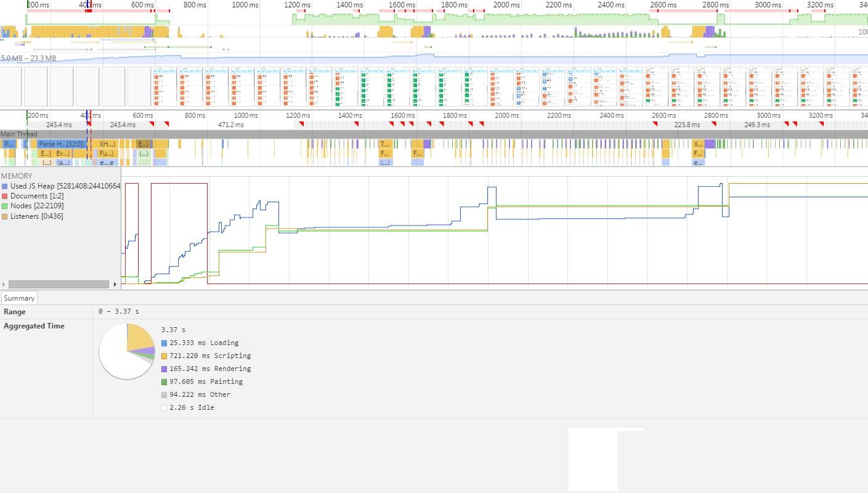Collapse the Main Thread track header
Image resolution: width=868 pixels, height=493 pixels.
point(19,134)
